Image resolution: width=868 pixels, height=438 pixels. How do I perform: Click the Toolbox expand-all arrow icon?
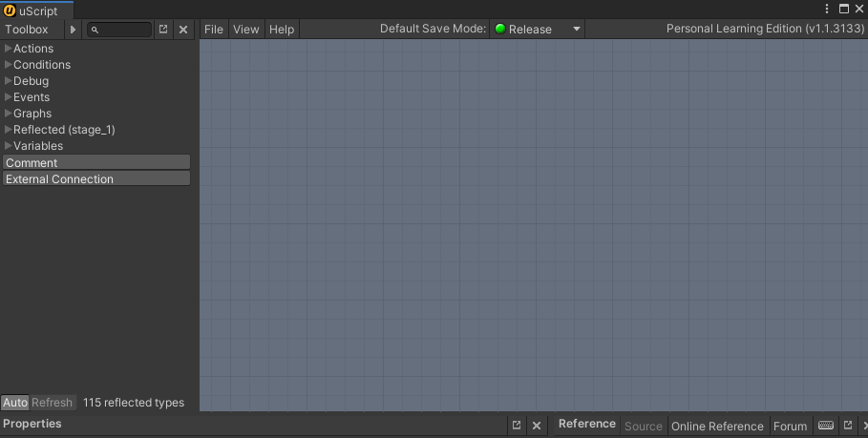[x=74, y=30]
